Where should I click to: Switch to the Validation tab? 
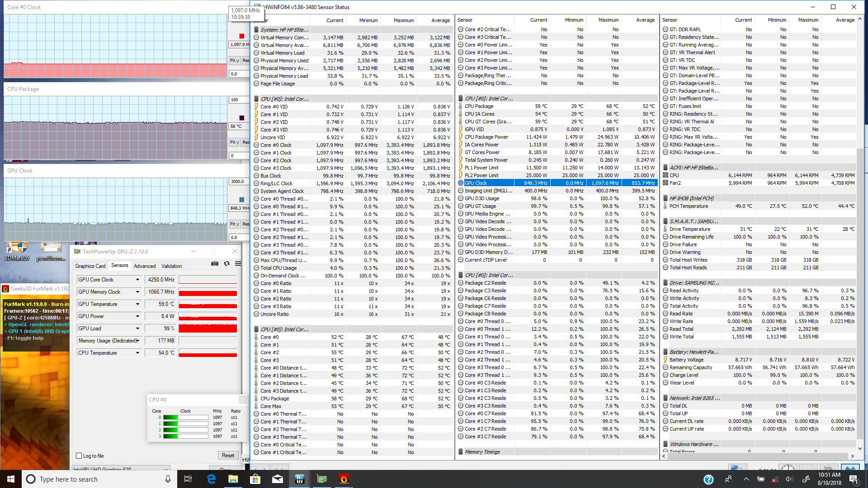[172, 266]
